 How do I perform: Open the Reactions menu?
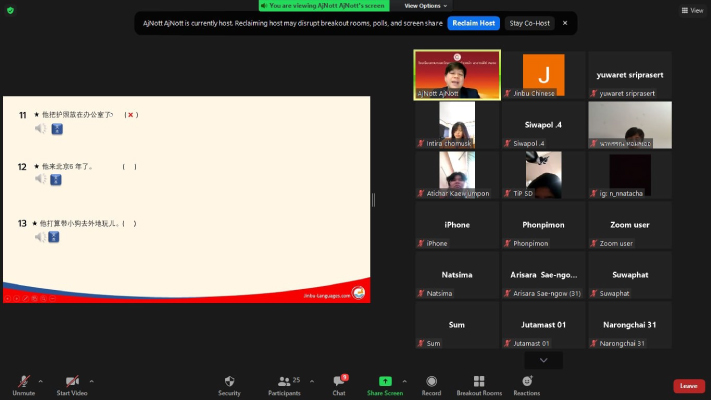(x=527, y=381)
